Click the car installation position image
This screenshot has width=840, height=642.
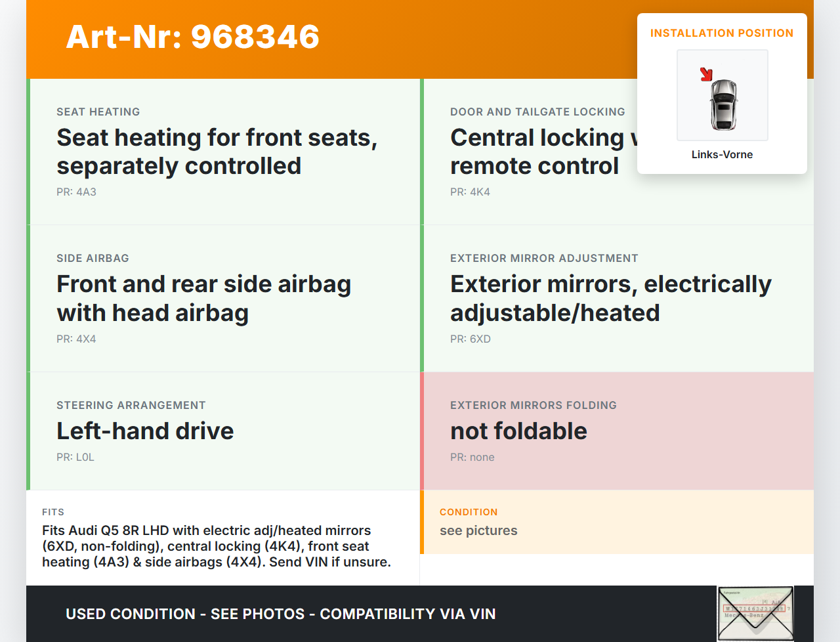(x=723, y=95)
